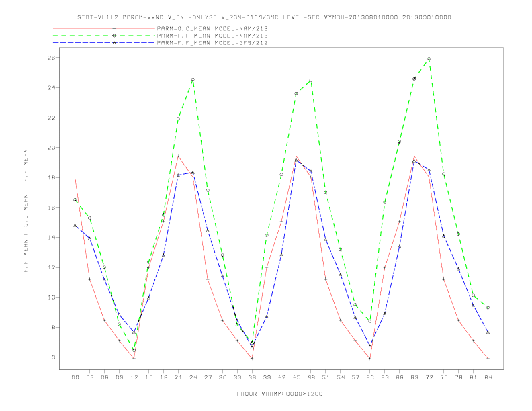Click x-axis tick label 24
The height and width of the screenshot is (411, 532).
pyautogui.click(x=193, y=377)
